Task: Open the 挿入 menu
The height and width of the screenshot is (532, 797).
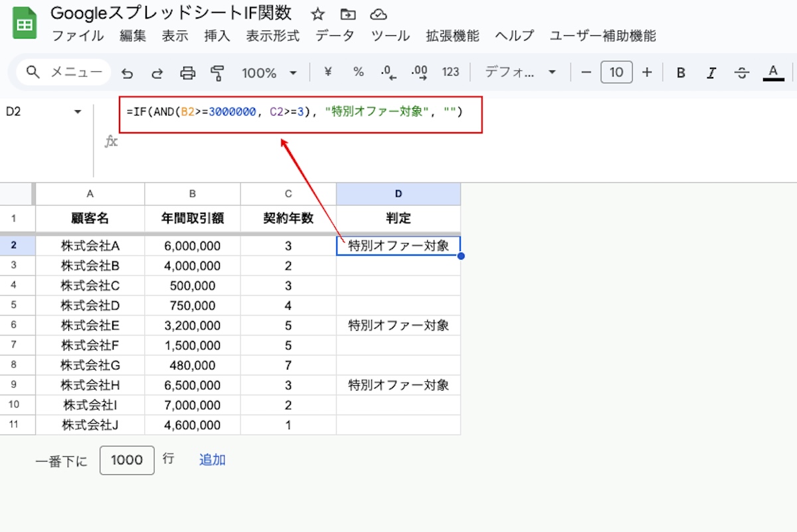Action: pos(217,36)
